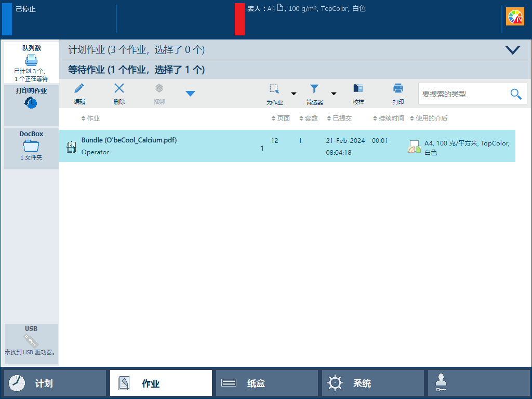
Task: Click the Filter (筛选器) funnel icon
Action: point(314,89)
